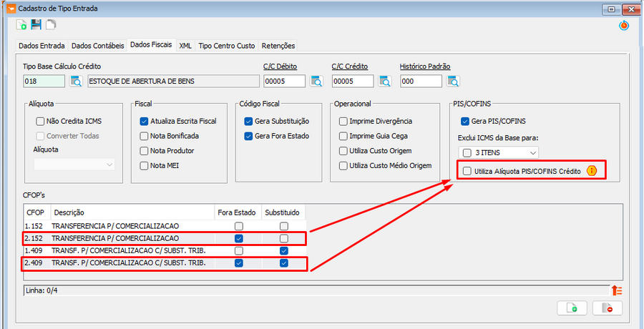Click orange warning icon beside PIS/COFINS Crédito
The width and height of the screenshot is (644, 329).
(x=592, y=171)
